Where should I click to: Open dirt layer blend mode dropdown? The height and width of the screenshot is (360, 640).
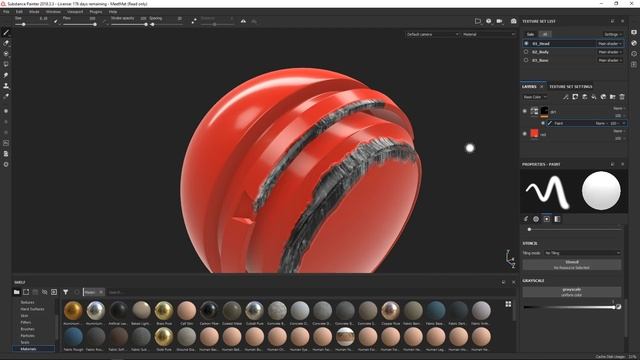coord(619,108)
